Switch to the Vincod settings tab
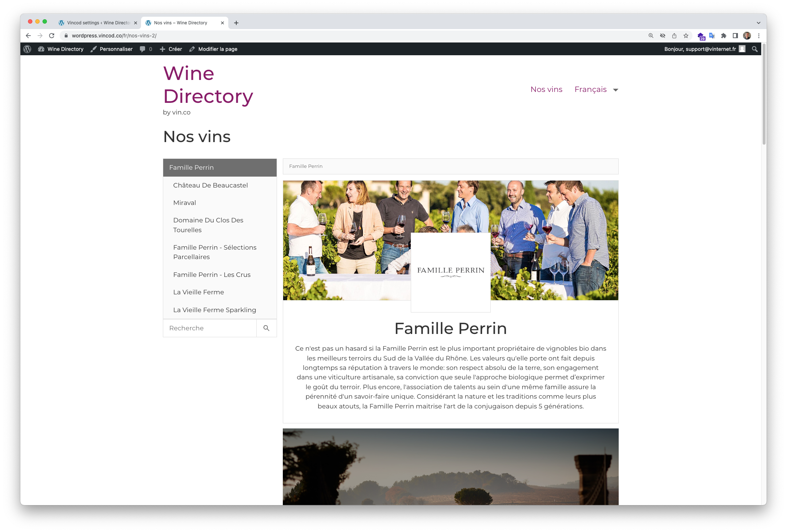Screen dimensions: 787x532 (98, 23)
